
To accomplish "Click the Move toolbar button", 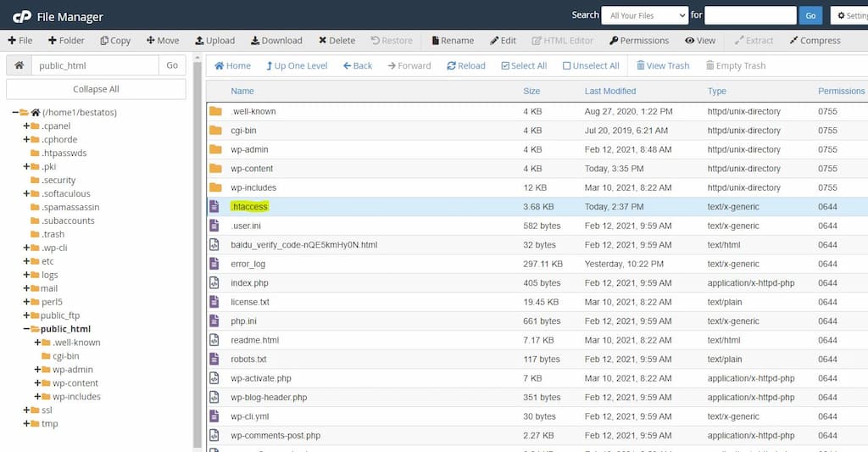I will point(163,41).
